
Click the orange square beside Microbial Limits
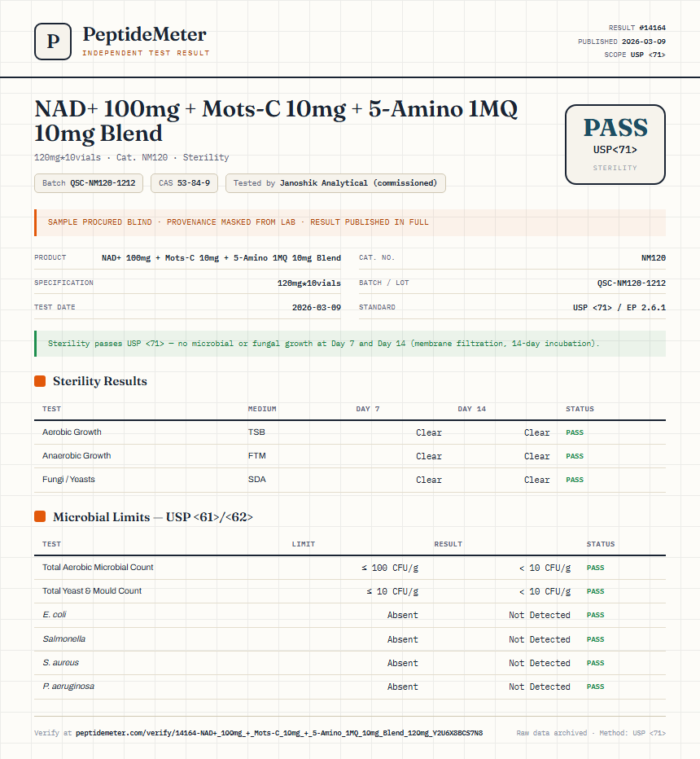[x=40, y=517]
